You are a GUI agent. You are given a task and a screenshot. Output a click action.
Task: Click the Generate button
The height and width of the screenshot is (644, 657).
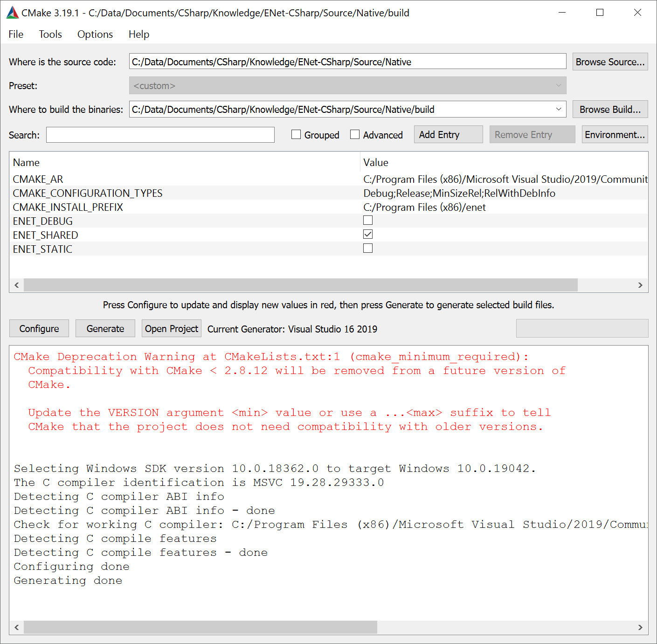pos(105,328)
